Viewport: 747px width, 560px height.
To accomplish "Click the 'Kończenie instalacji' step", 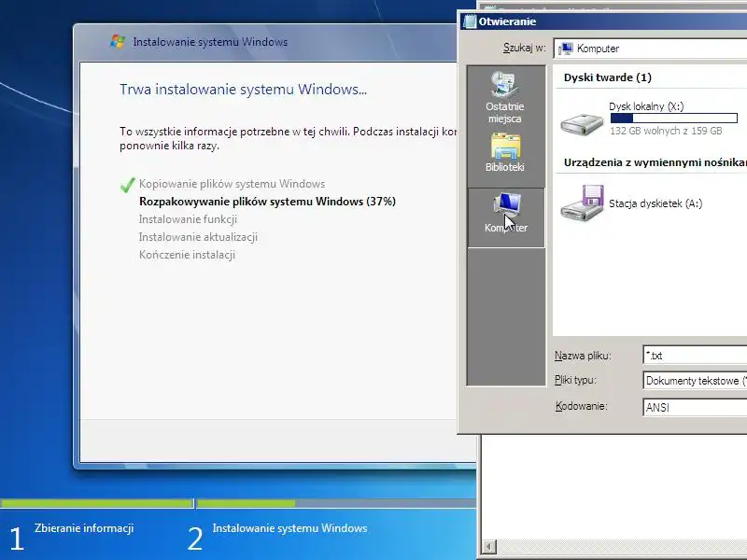I will tap(188, 255).
